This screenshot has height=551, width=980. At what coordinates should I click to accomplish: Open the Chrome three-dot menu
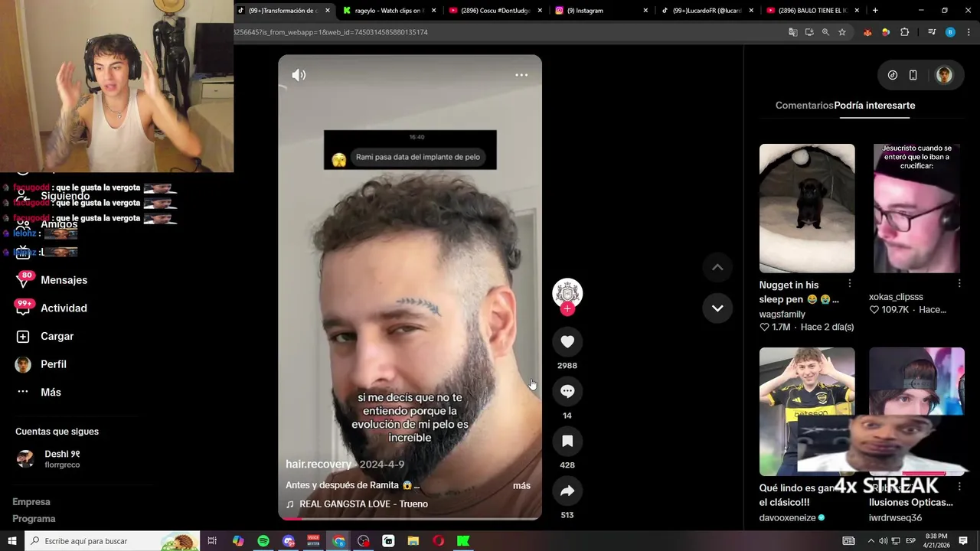tap(969, 32)
